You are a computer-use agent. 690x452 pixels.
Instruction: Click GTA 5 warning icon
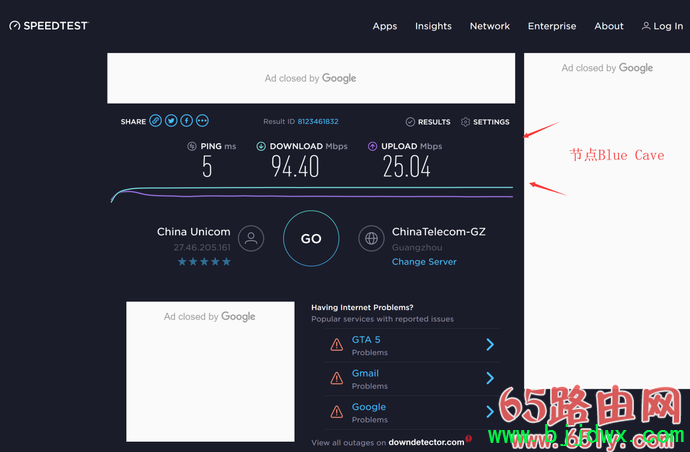337,345
